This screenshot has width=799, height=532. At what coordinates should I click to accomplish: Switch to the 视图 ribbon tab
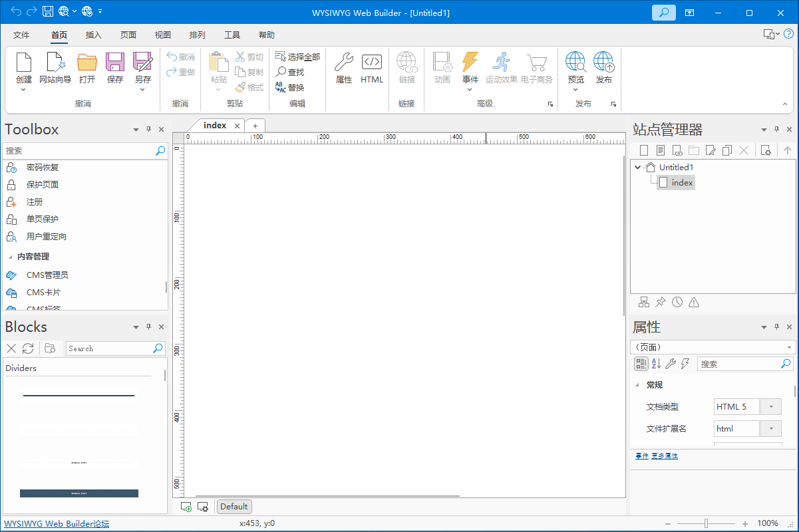[x=163, y=35]
